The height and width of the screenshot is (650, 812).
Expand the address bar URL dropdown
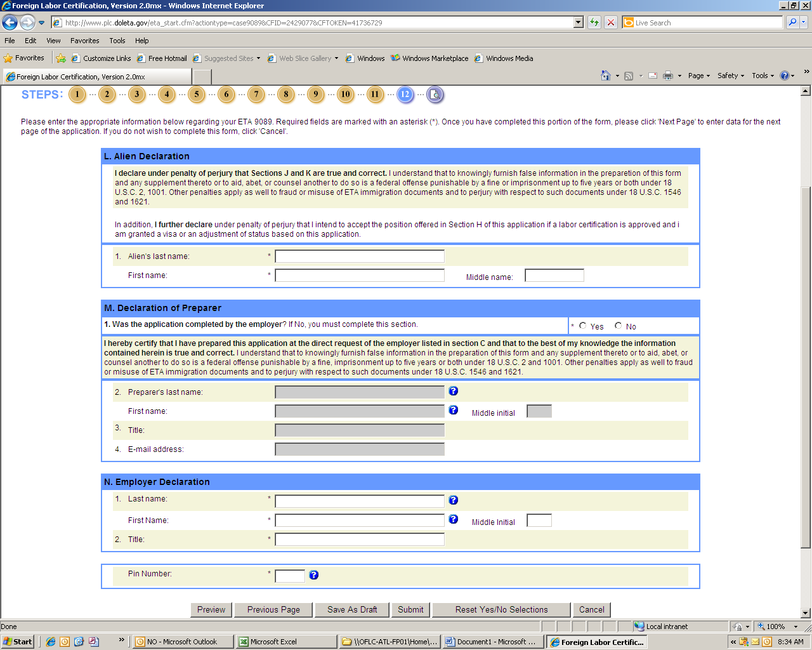(578, 22)
